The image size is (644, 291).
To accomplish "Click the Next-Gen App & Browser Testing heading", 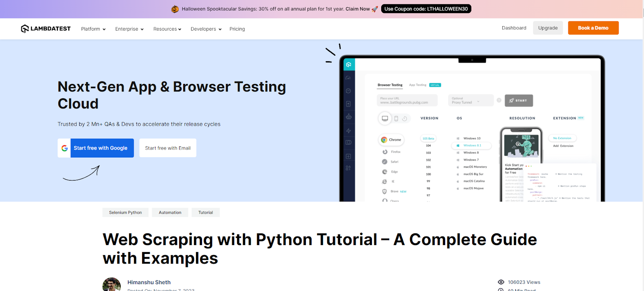I will point(172,95).
